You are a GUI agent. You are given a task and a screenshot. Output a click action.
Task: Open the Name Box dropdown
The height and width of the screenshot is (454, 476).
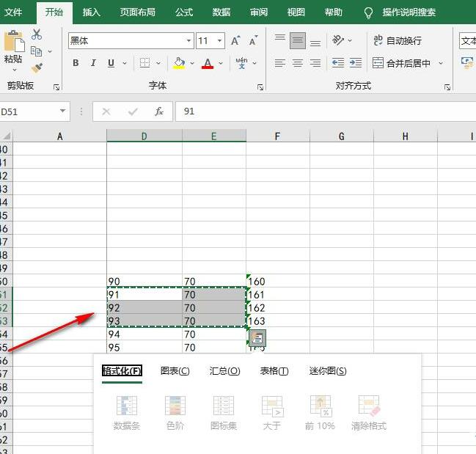point(62,111)
